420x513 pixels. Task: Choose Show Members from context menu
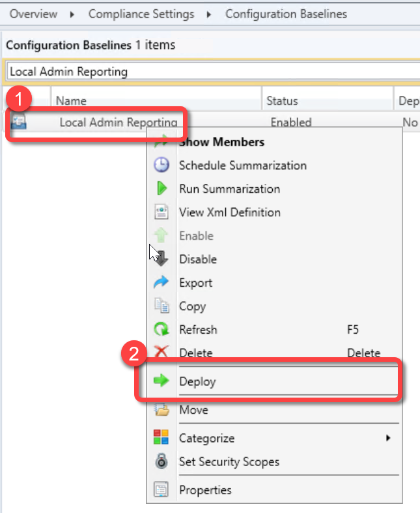(x=221, y=142)
